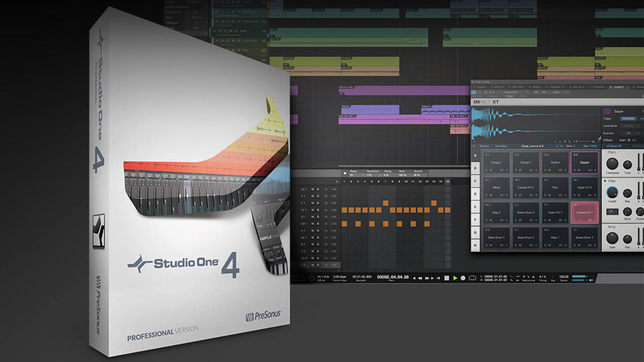The width and height of the screenshot is (644, 362).
Task: Click the Stop button in transport bar
Action: click(x=447, y=278)
